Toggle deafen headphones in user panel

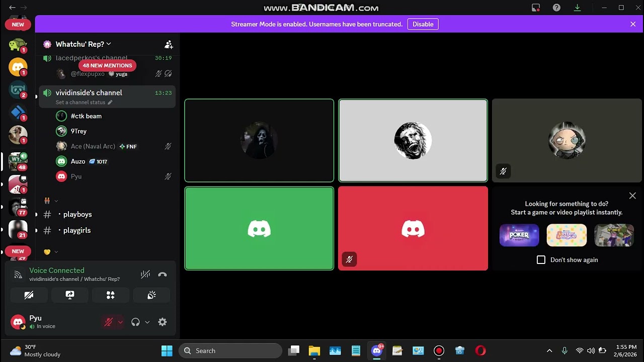point(135,322)
